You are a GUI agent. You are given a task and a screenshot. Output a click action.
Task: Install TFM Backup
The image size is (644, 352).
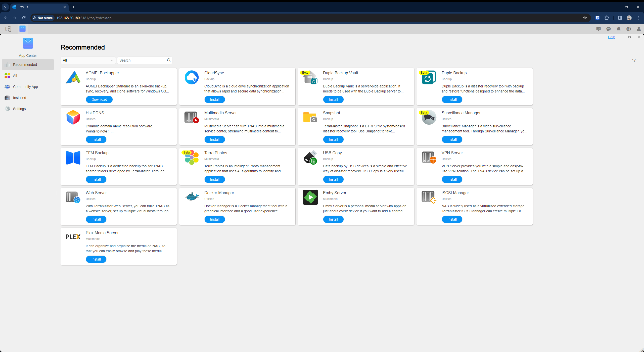pos(96,179)
